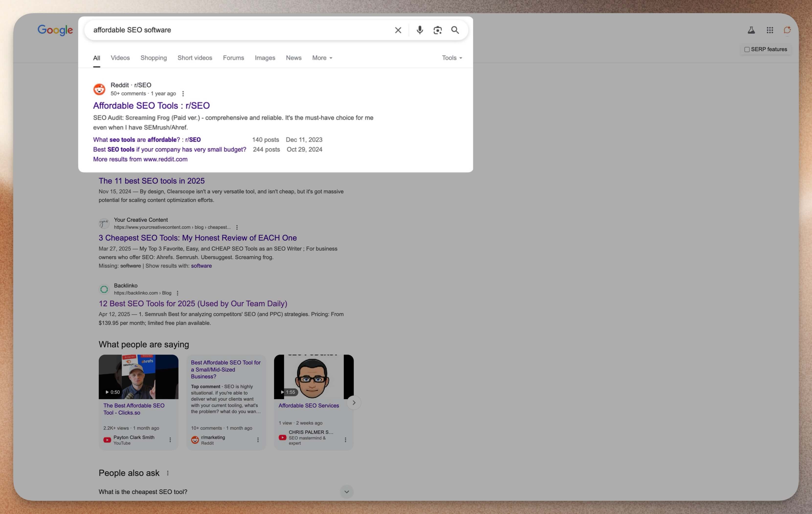Switch to the Images tab
Screen dimensions: 812x514
[x=265, y=58]
